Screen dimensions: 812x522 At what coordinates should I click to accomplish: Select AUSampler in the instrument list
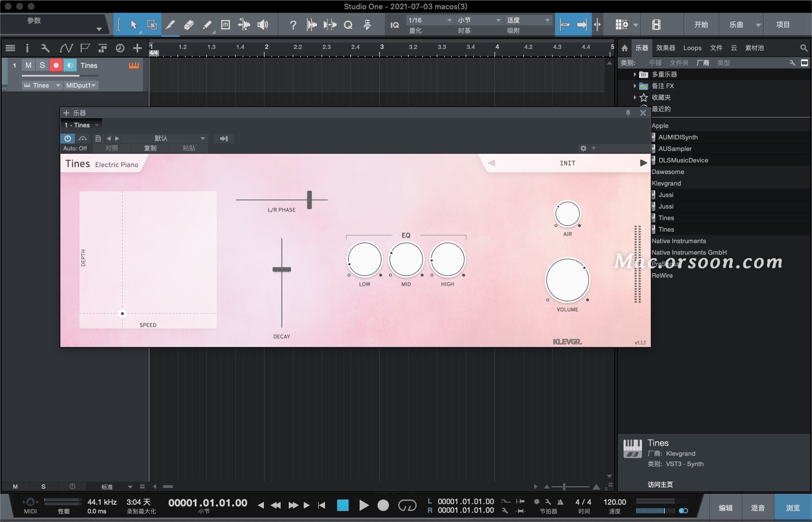click(675, 149)
